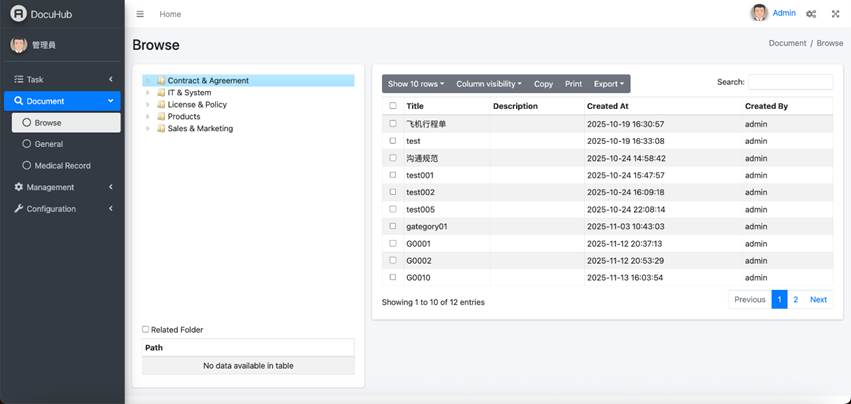Expand the IT & System tree node
Viewport: 851px width, 404px height.
pos(148,92)
